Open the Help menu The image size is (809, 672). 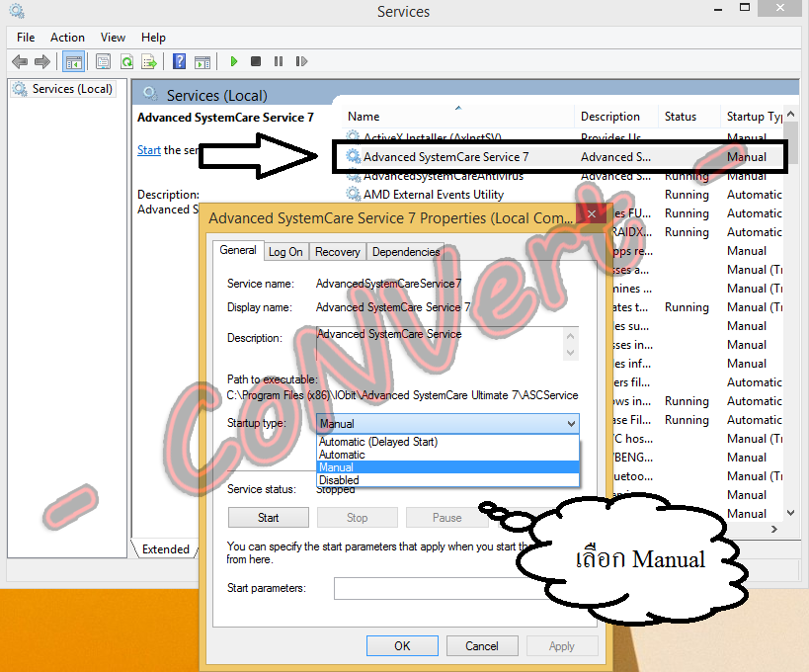tap(153, 38)
